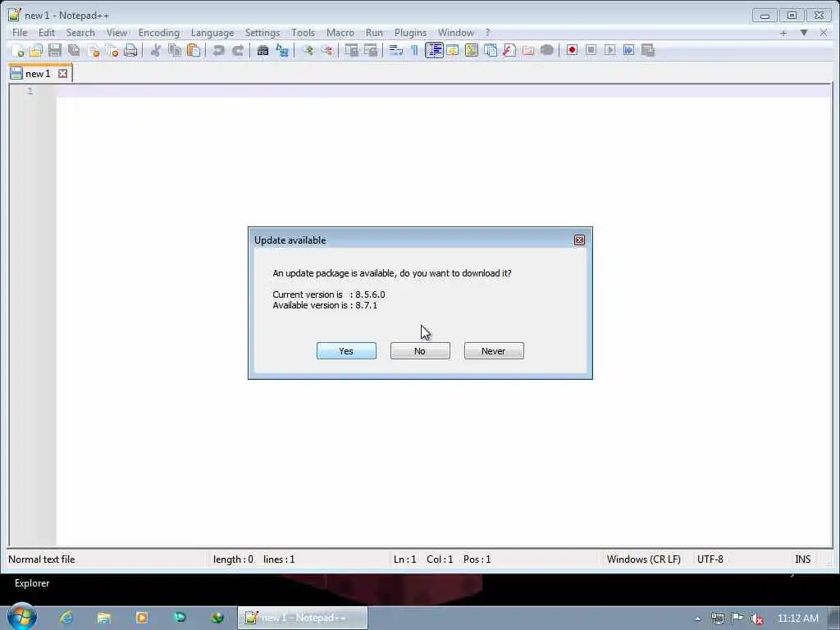Open the File menu
Screen dimensions: 840x630
click(x=20, y=33)
